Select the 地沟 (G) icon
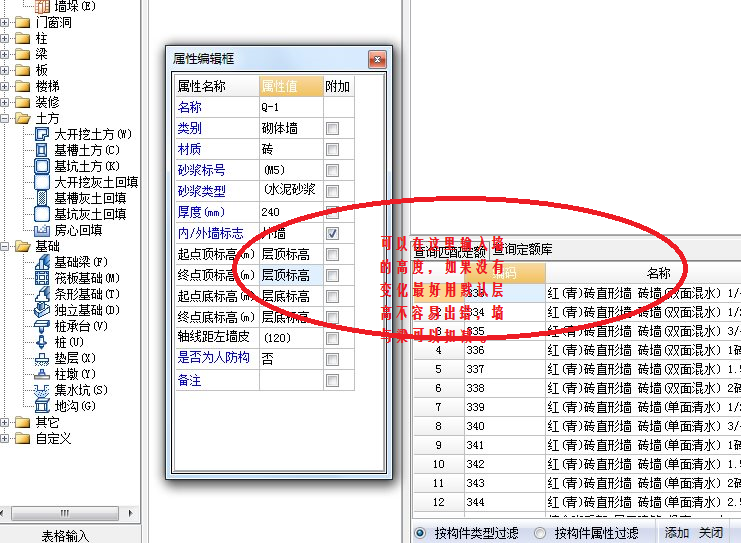This screenshot has width=741, height=543. tap(42, 406)
